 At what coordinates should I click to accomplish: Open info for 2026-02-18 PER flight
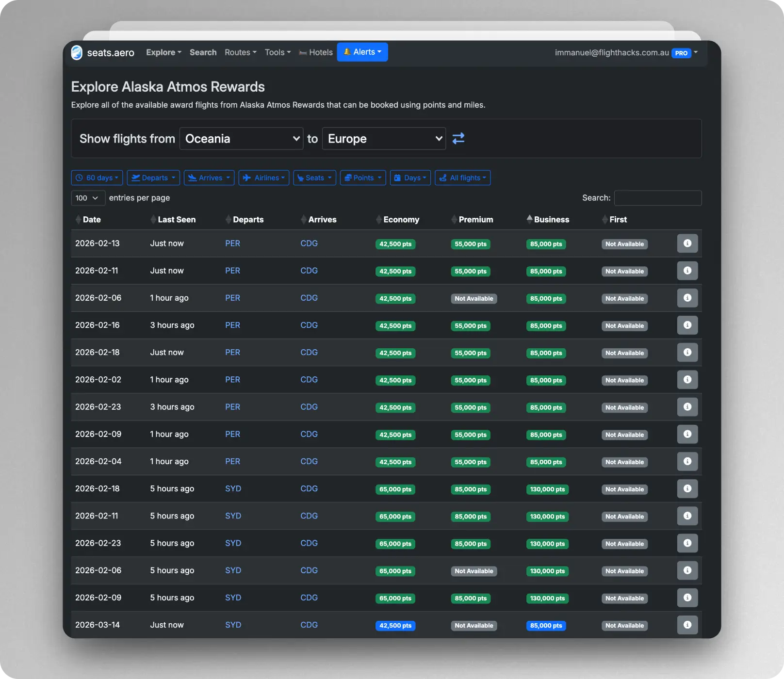click(687, 352)
